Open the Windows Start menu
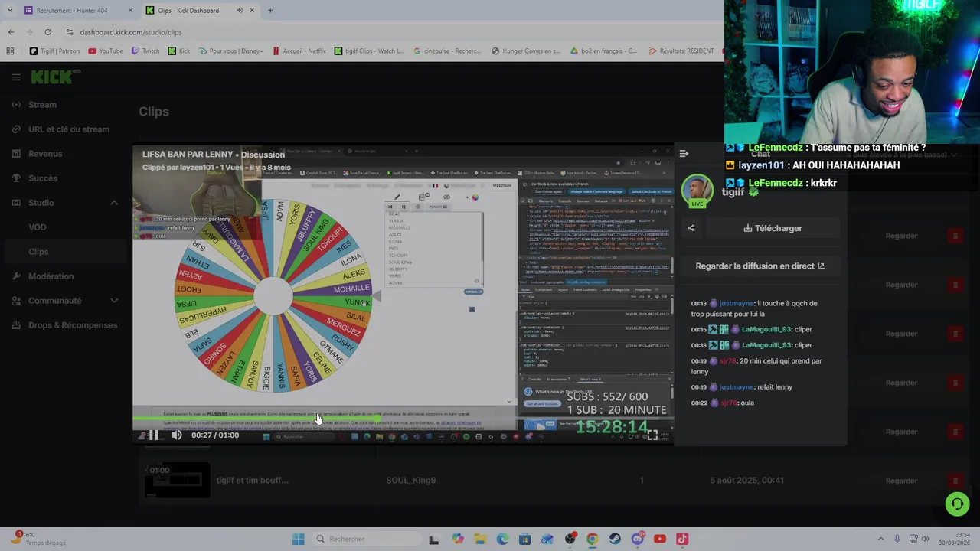 (299, 539)
